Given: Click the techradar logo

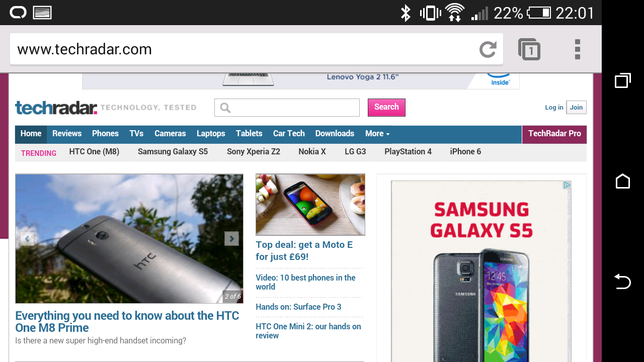Looking at the screenshot, I should coord(56,108).
